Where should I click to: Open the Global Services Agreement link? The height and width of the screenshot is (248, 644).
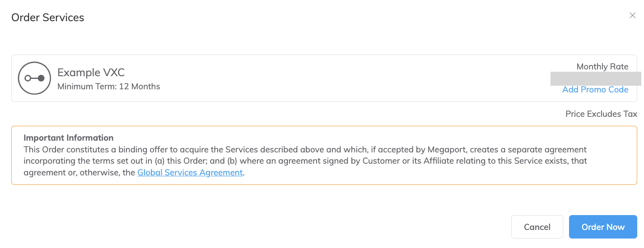click(190, 173)
